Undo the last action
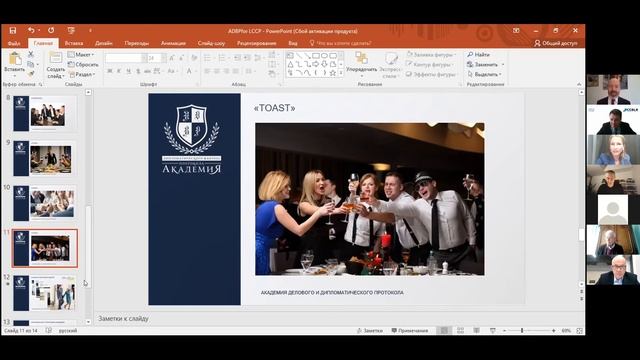Image resolution: width=640 pixels, height=360 pixels. (x=31, y=30)
